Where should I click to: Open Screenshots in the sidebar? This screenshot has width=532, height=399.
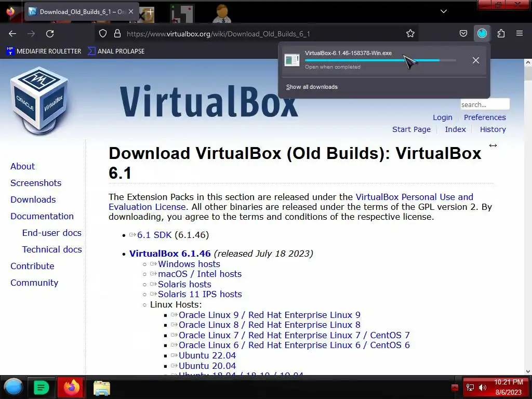(36, 183)
